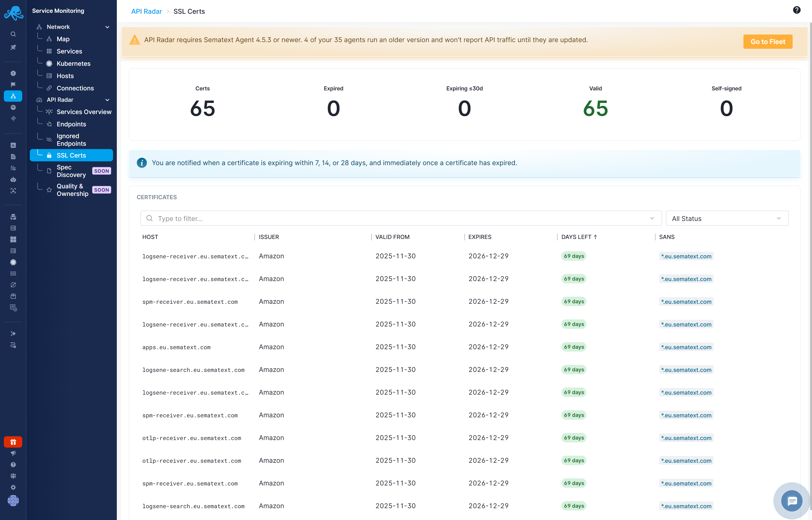Open Map in the Network menu
The image size is (812, 520).
click(63, 39)
